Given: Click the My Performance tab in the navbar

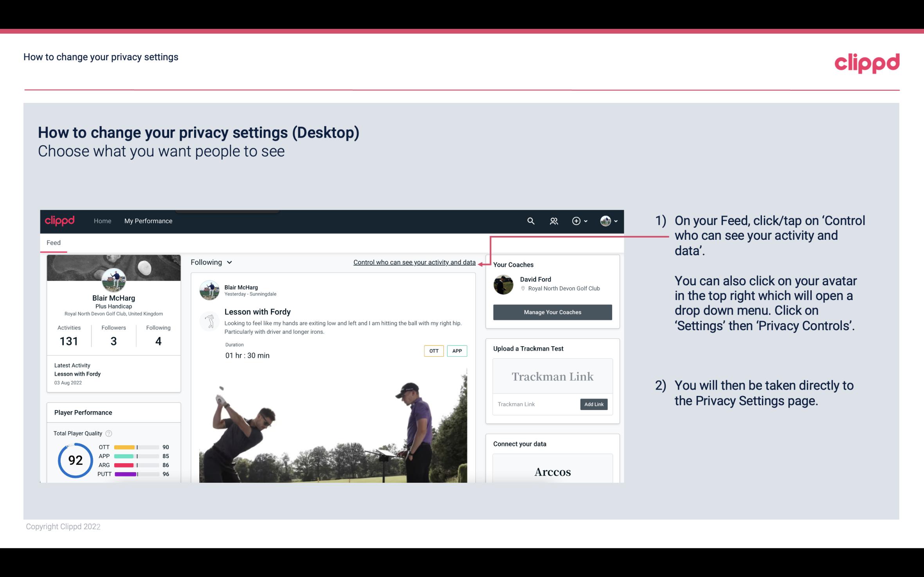Looking at the screenshot, I should (148, 221).
